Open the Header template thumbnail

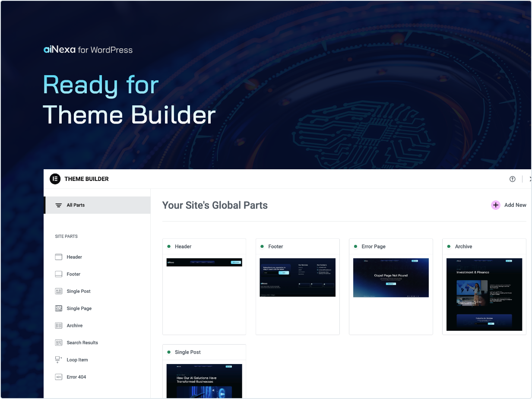[204, 262]
